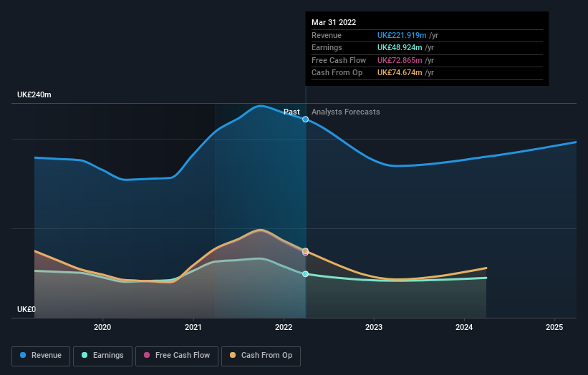Image resolution: width=588 pixels, height=375 pixels.
Task: Click the 2023 x-axis label
Action: pyautogui.click(x=374, y=327)
